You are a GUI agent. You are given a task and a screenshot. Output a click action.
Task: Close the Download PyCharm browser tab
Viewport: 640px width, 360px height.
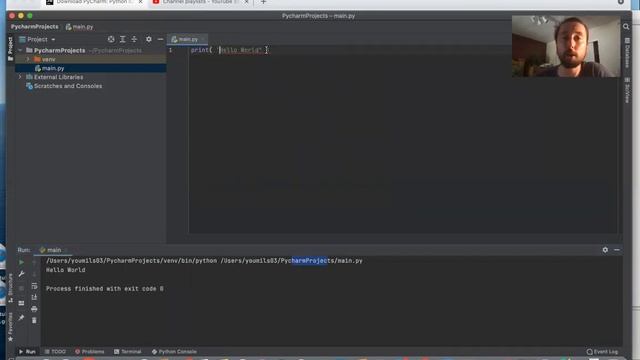point(140,2)
